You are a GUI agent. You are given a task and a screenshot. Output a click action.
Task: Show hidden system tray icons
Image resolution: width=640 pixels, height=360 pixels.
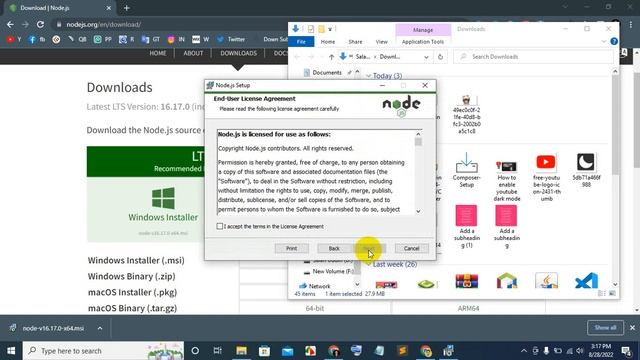[524, 351]
